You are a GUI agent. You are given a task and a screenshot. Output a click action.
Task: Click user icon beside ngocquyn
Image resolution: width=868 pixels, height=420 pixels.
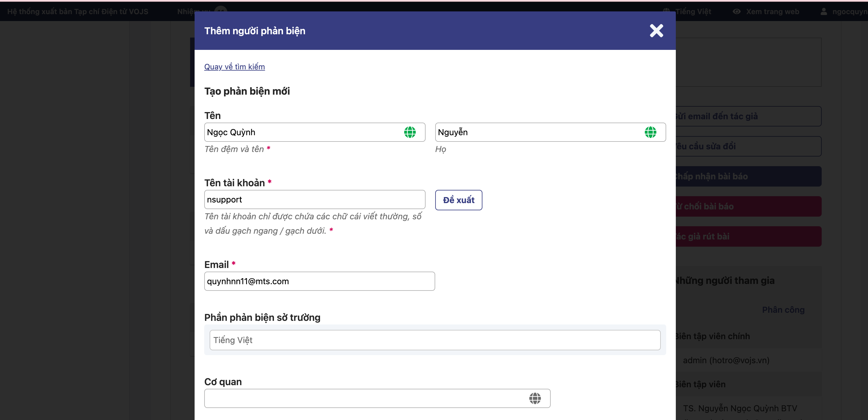tap(823, 11)
